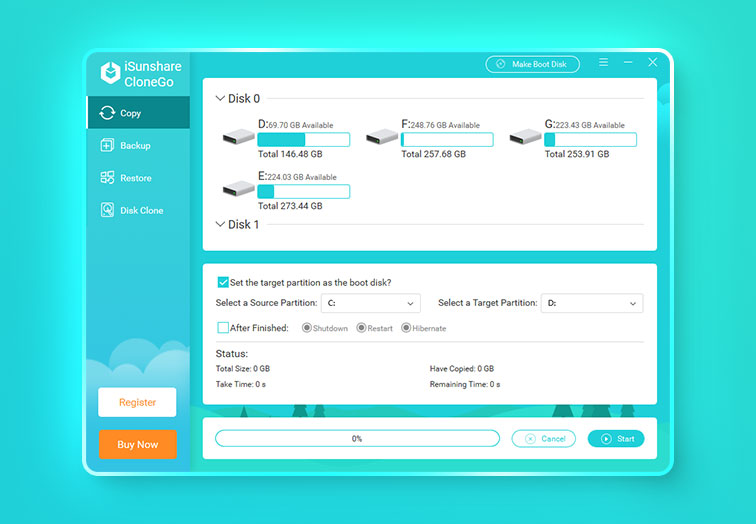Click the F: drive usage bar
The image size is (756, 524).
[x=447, y=140]
